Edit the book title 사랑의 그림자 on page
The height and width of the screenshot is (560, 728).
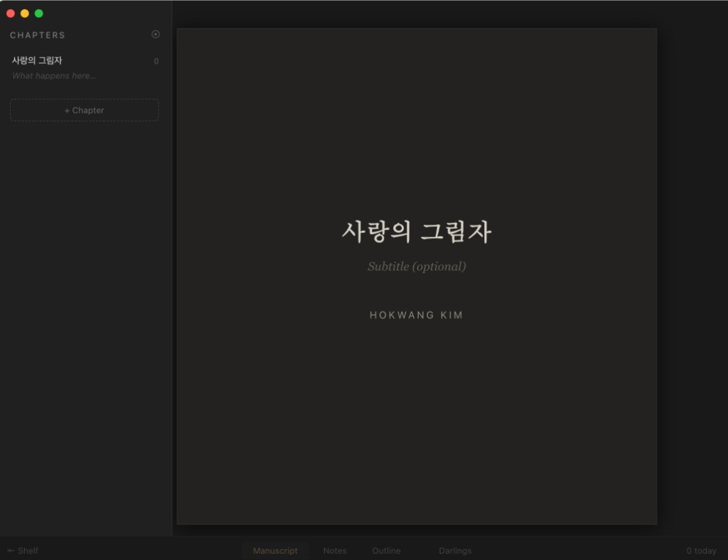coord(417,231)
